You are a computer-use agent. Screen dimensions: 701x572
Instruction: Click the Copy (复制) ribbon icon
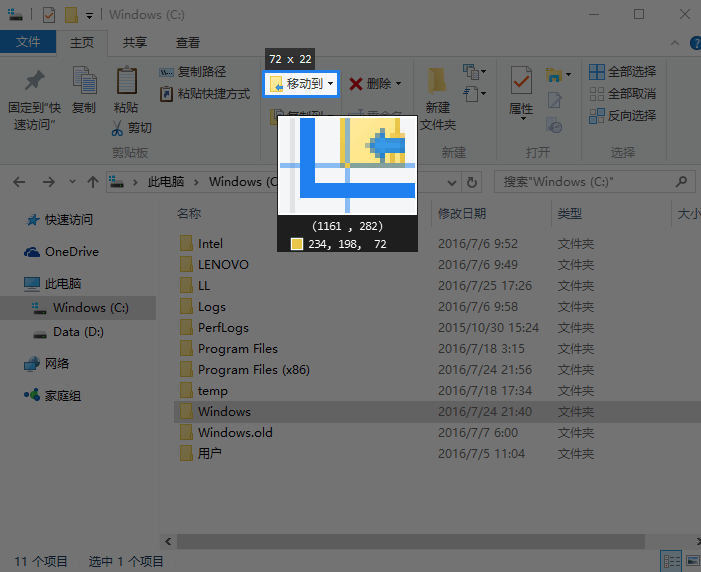tap(84, 81)
